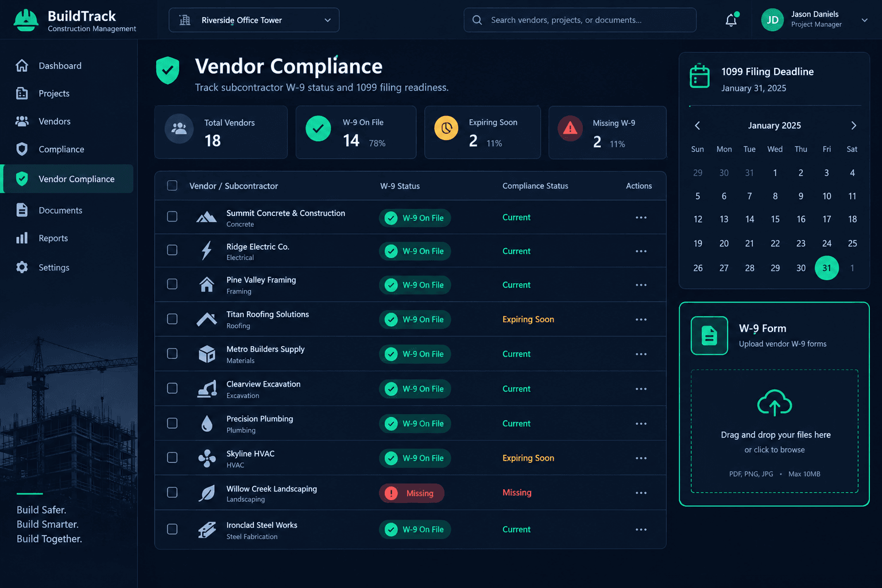Select January 15 on the calendar
The image size is (882, 588).
point(775,219)
